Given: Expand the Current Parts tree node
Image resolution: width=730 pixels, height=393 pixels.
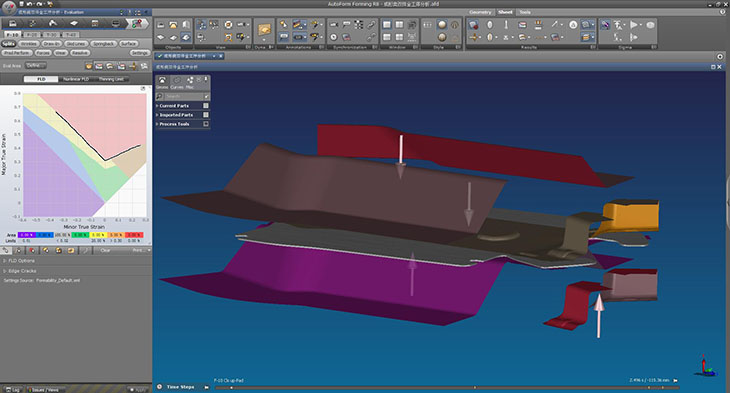Looking at the screenshot, I should [x=157, y=106].
